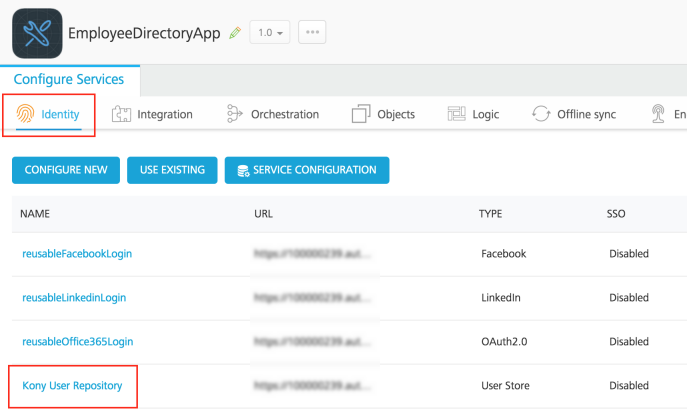Open the Offline sync tab label
The height and width of the screenshot is (410, 687).
coord(587,114)
